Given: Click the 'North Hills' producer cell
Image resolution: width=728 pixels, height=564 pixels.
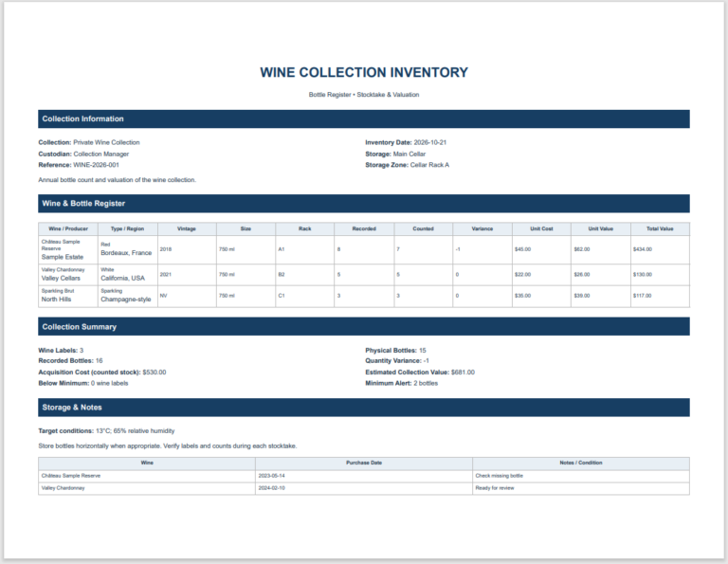Looking at the screenshot, I should [x=56, y=300].
